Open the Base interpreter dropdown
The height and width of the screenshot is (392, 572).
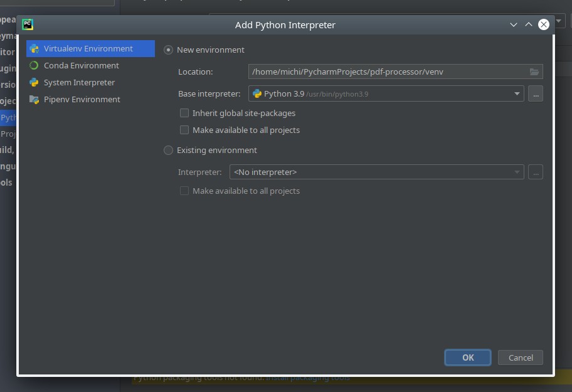click(386, 93)
